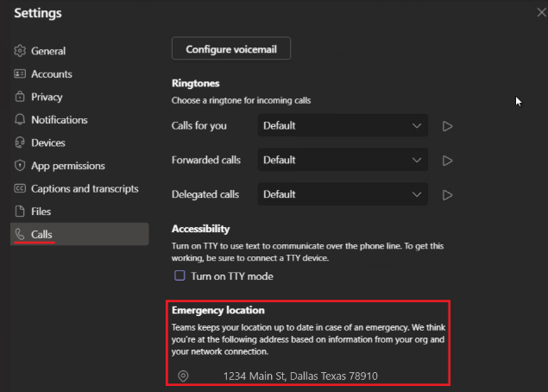The height and width of the screenshot is (392, 548).
Task: Click the General gear icon
Action: coord(20,51)
